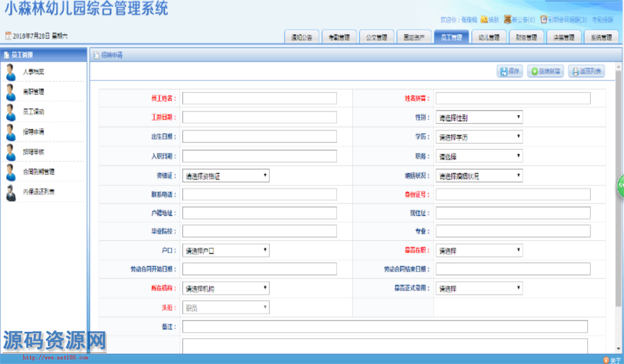This screenshot has height=364, width=624.
Task: Click the 换肤 skin-change icon in header
Action: (484, 19)
